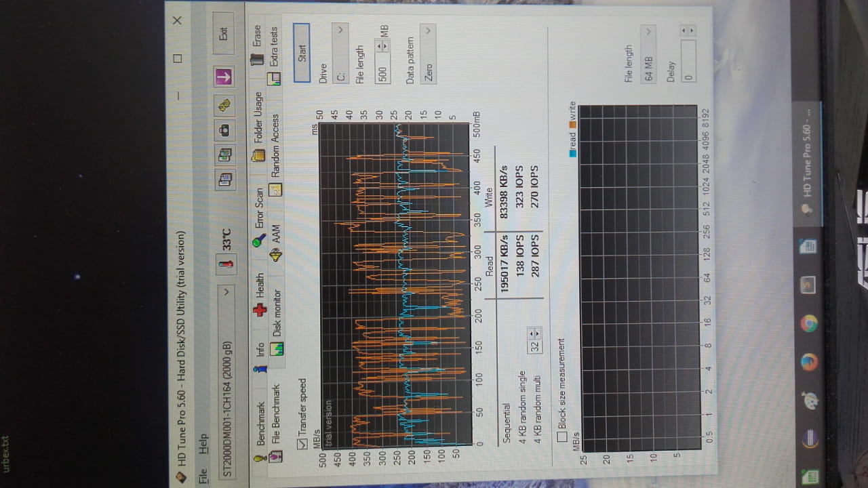
Task: Click the copy screenshot to clipboard icon
Action: coord(225,155)
